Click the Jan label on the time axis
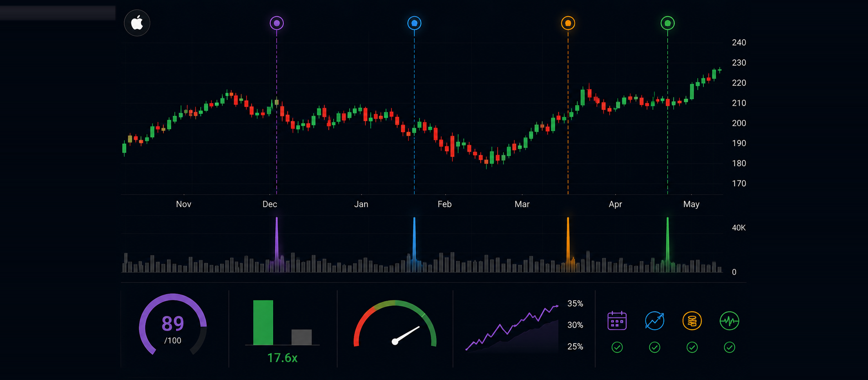 361,204
